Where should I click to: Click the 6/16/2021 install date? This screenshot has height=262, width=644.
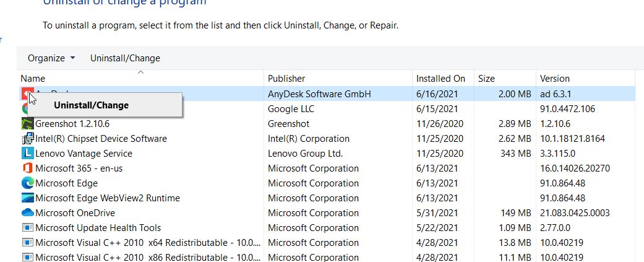437,94
